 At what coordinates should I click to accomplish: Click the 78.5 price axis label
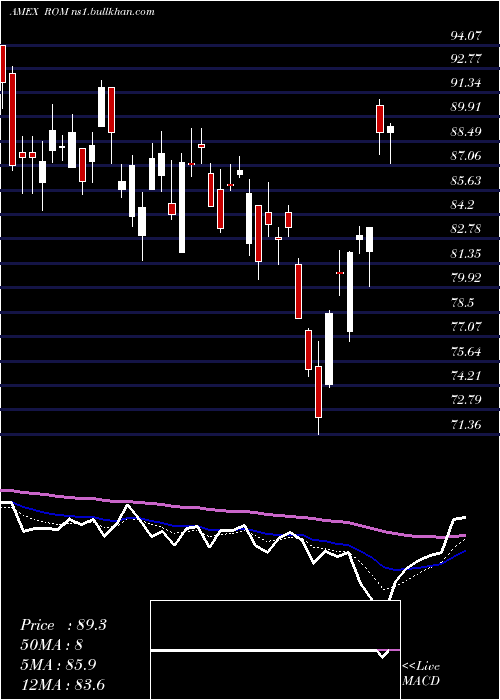pos(463,303)
